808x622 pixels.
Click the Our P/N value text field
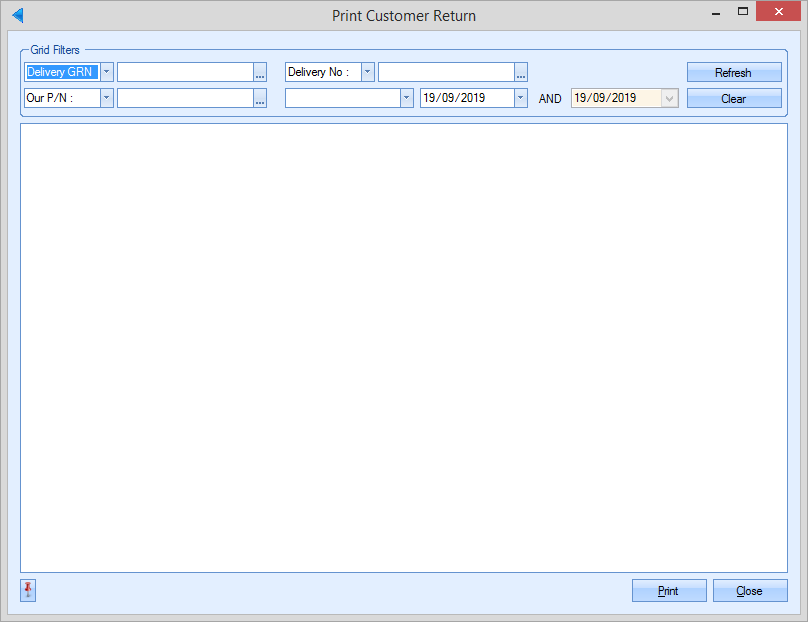pyautogui.click(x=185, y=98)
